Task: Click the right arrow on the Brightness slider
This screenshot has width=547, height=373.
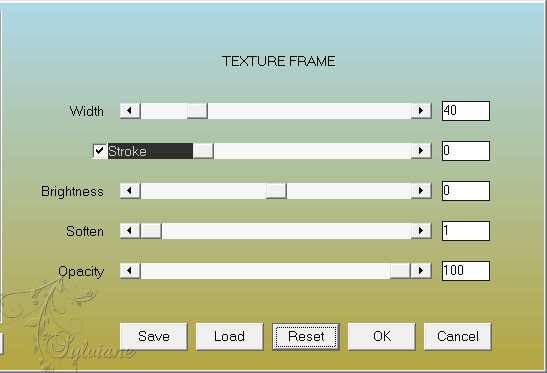Action: pos(421,191)
